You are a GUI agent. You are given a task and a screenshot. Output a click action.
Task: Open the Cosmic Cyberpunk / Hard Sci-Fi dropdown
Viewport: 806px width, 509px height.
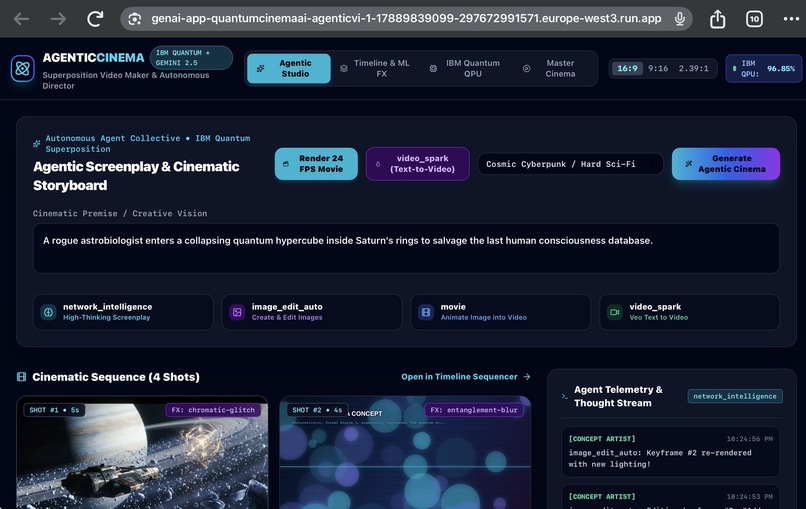571,164
